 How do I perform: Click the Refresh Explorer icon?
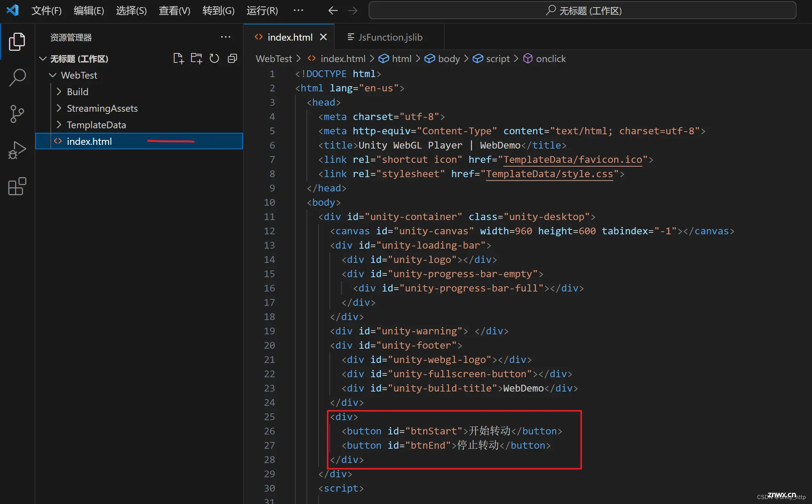[215, 58]
